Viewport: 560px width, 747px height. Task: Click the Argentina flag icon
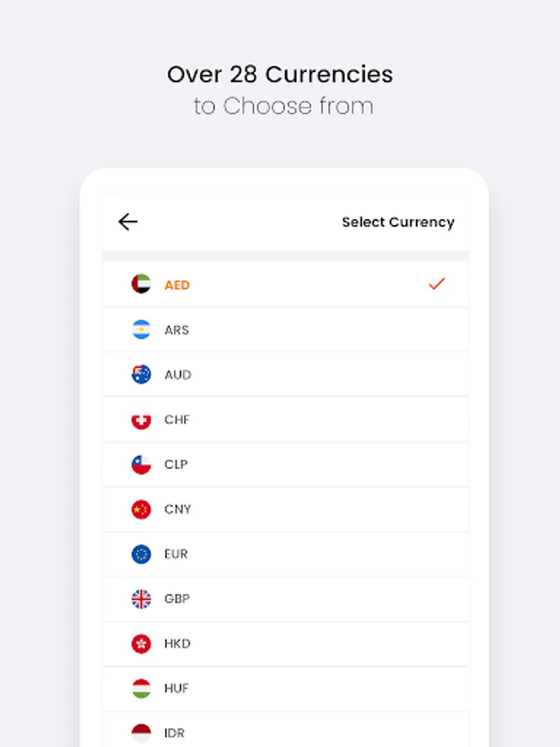tap(141, 330)
